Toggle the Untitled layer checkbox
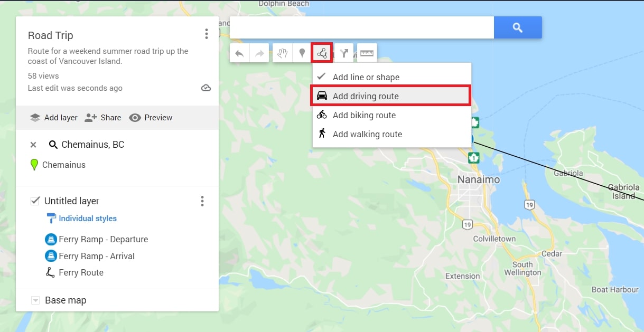 pos(35,201)
